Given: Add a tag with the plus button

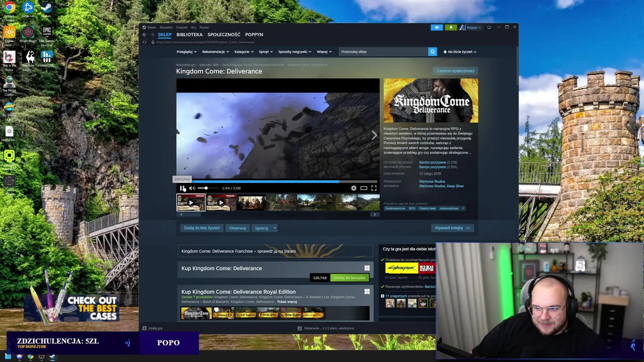Looking at the screenshot, I should click(463, 208).
